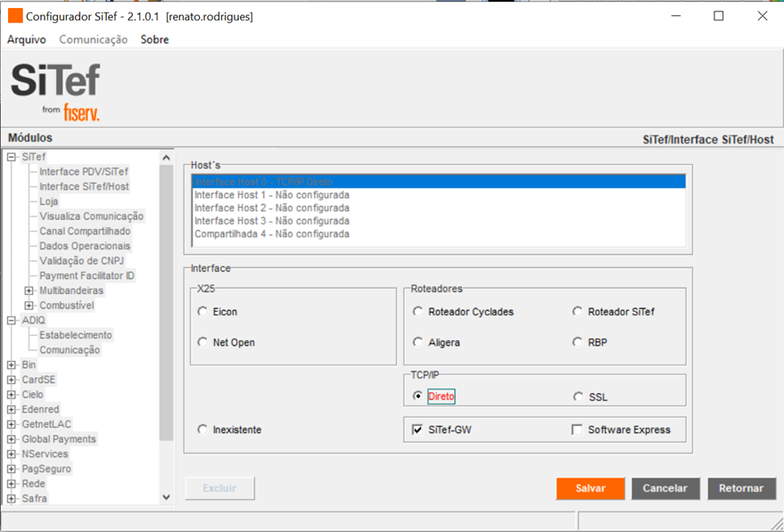Maximize the Configurador SiTef window

[x=719, y=16]
